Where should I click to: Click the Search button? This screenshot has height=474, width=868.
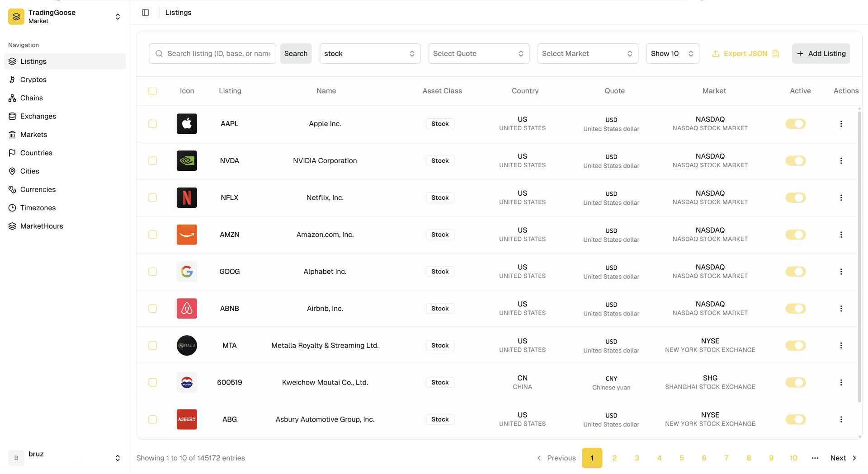[296, 54]
